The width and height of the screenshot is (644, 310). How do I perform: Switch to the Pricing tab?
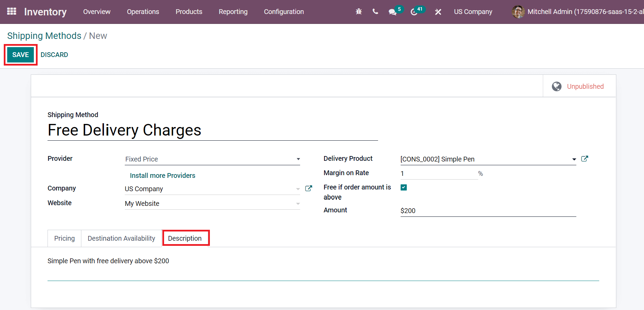(64, 238)
